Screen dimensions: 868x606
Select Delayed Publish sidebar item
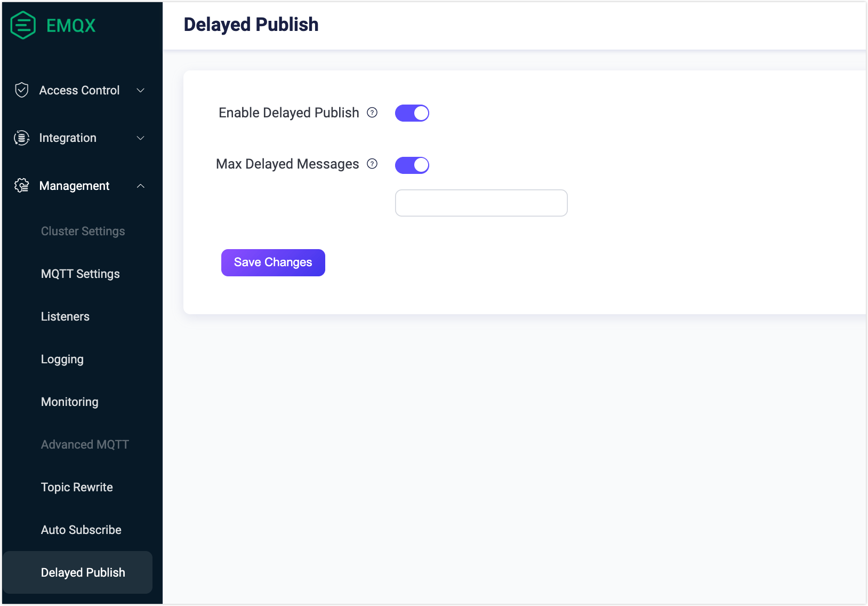click(83, 572)
